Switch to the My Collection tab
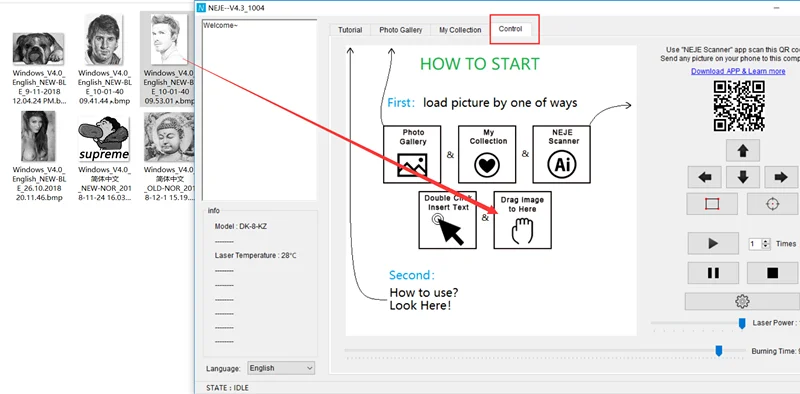 pos(460,30)
